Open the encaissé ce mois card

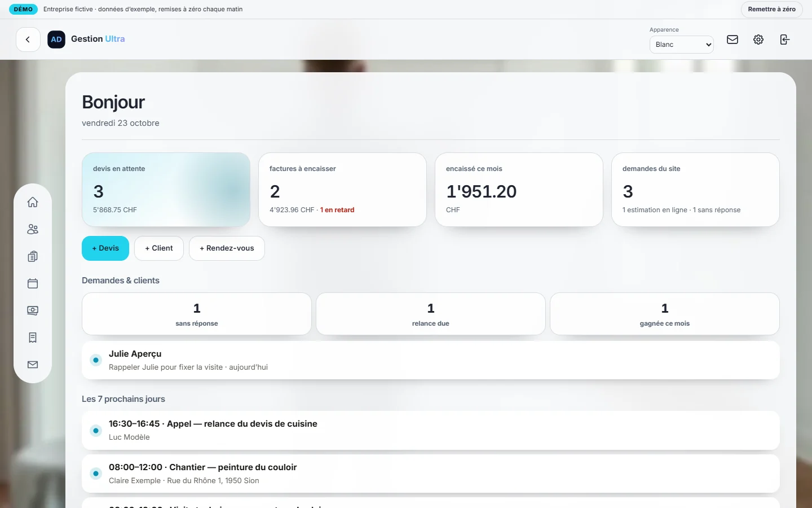pos(519,190)
